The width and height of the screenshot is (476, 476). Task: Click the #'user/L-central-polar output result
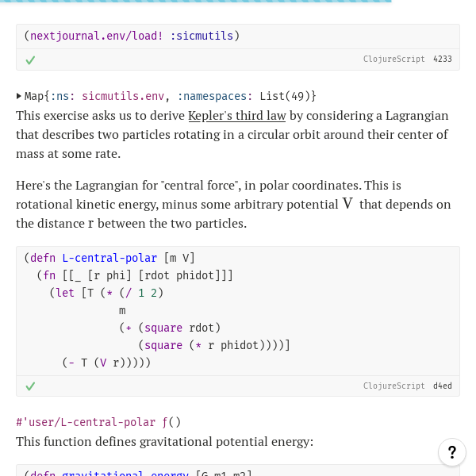point(86,422)
